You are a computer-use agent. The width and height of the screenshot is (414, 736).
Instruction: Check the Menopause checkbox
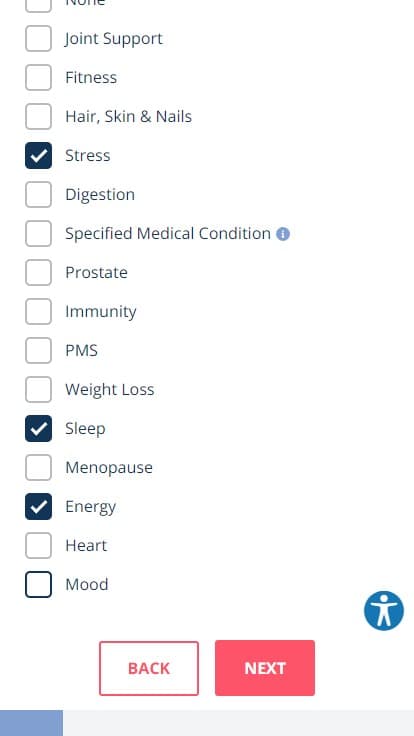[38, 467]
